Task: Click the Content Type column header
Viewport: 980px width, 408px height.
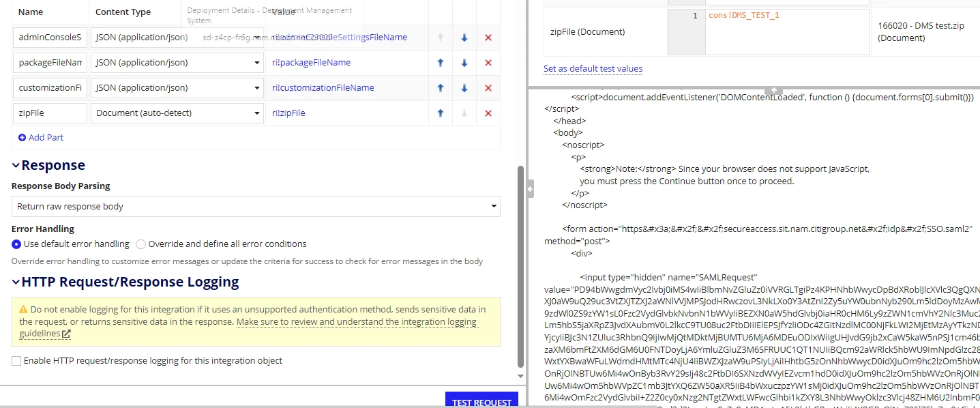Action: (123, 12)
